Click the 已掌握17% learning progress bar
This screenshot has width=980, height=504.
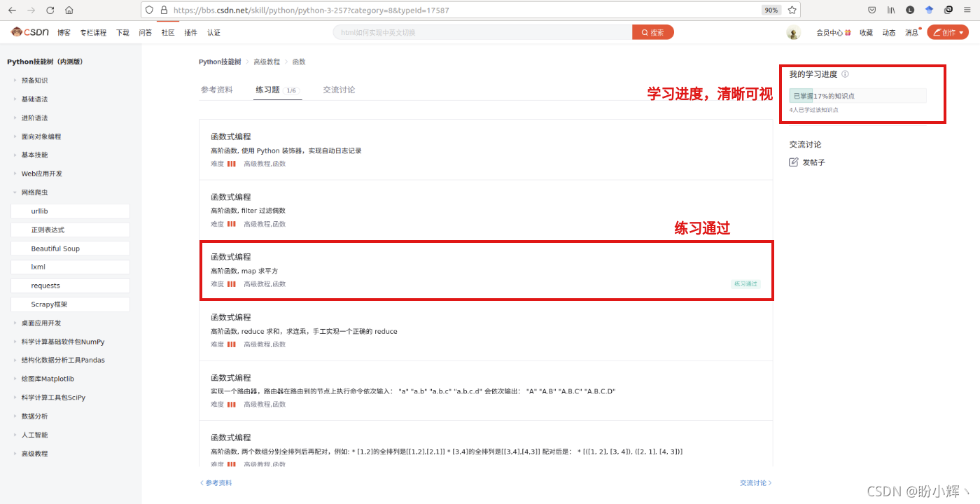[857, 96]
